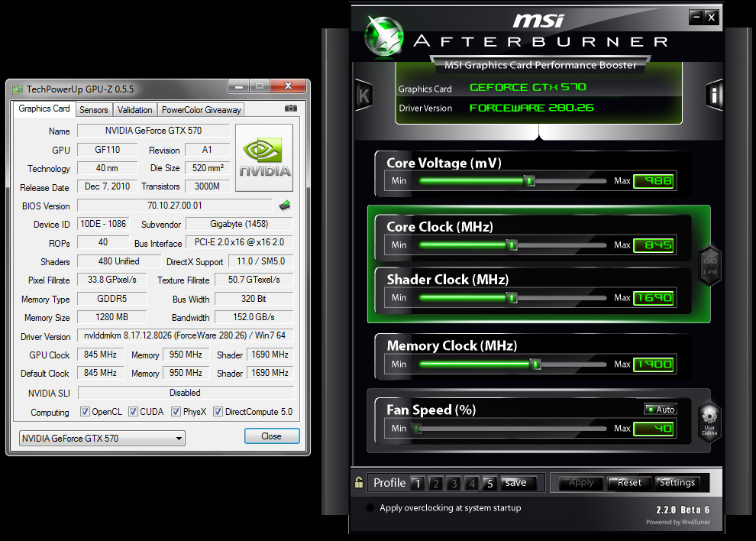Click the Core Voltage slider handle

pyautogui.click(x=529, y=181)
